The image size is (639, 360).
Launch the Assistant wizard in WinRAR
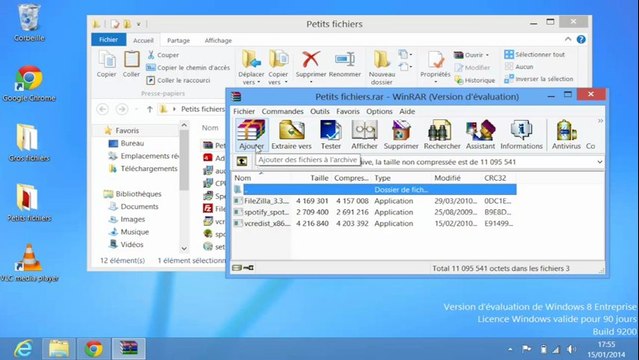pyautogui.click(x=480, y=135)
